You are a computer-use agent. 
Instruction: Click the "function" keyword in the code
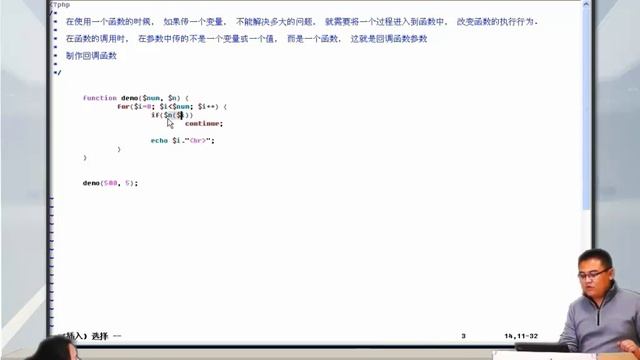click(100, 98)
